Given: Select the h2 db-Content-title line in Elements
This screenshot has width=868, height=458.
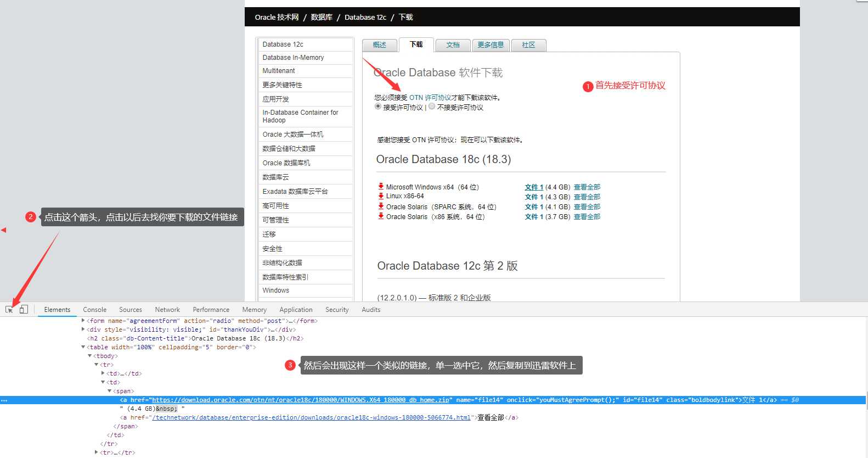Looking at the screenshot, I should coord(195,338).
